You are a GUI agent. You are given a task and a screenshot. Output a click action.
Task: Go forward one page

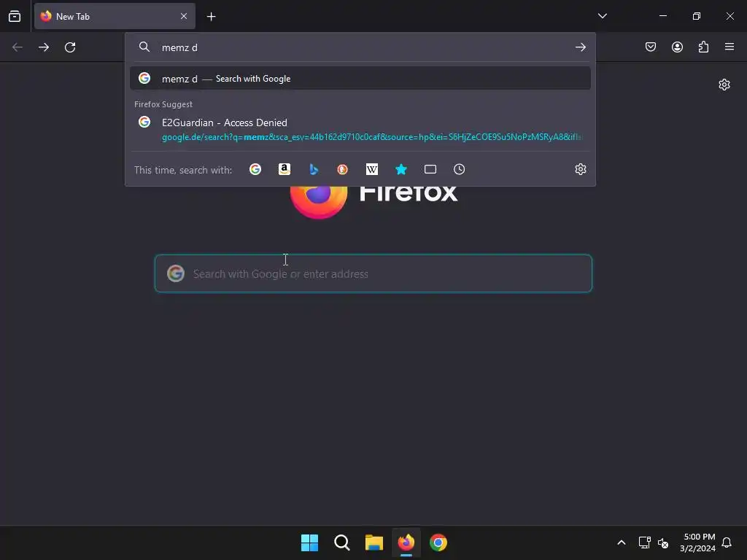pyautogui.click(x=44, y=47)
